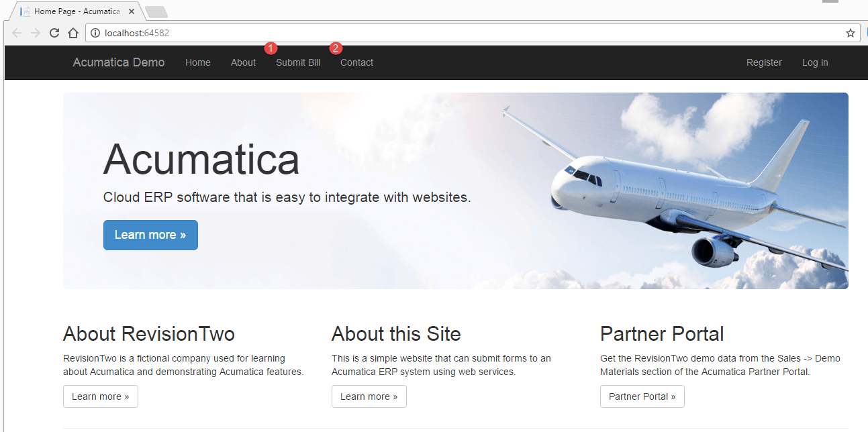The width and height of the screenshot is (868, 432).
Task: Open the Log in page
Action: coord(815,62)
